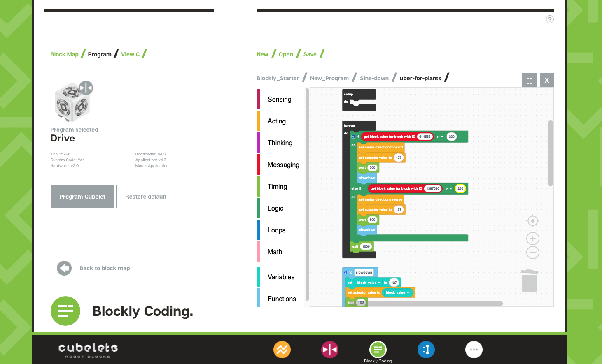Select the forever block header
This screenshot has height=364, width=602.
click(359, 125)
